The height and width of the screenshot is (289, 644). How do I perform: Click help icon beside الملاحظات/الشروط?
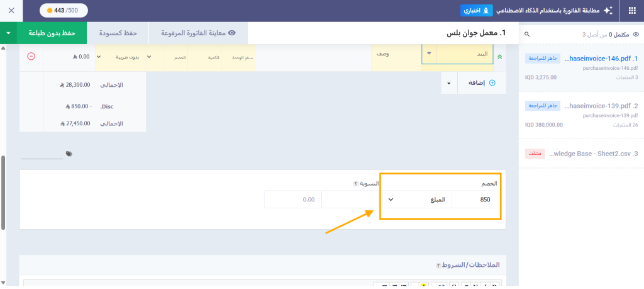point(438,266)
